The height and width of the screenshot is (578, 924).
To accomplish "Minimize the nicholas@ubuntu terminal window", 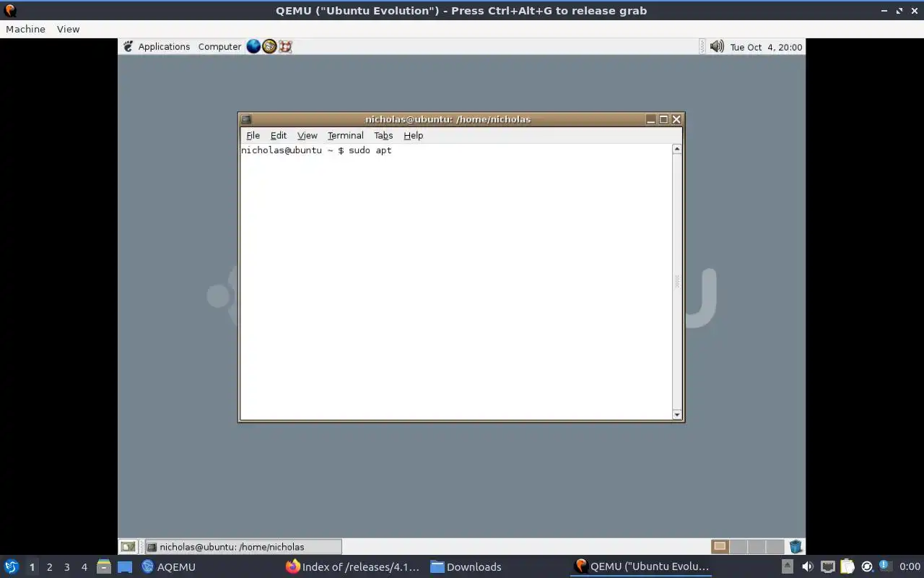I will click(651, 119).
